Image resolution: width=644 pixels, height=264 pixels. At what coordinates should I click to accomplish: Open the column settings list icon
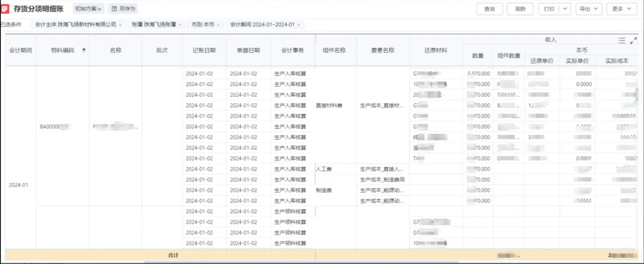[x=621, y=41]
